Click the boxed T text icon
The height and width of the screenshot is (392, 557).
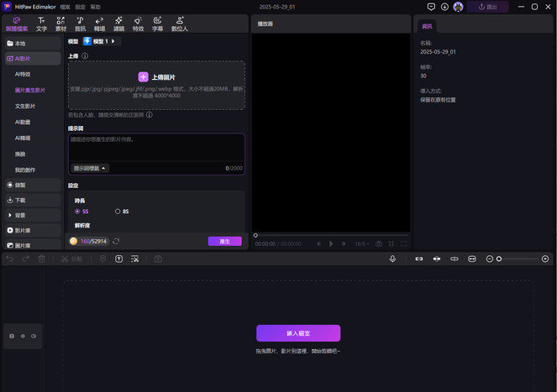pyautogui.click(x=119, y=259)
